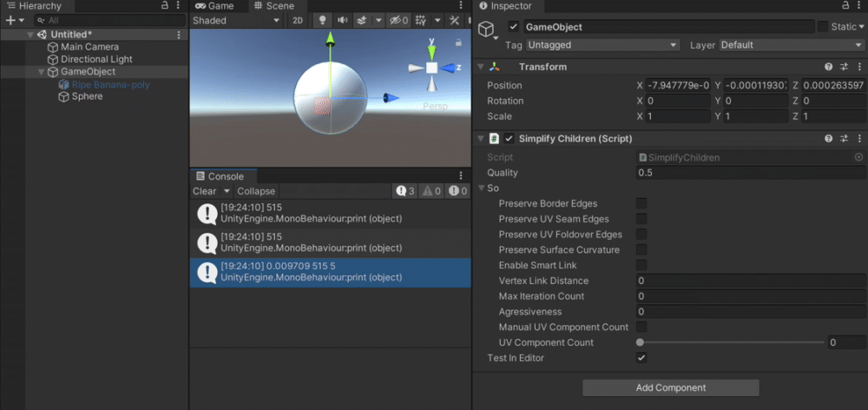Viewport: 868px width, 410px height.
Task: Disable the Simplify Children script checkbox
Action: coord(509,138)
